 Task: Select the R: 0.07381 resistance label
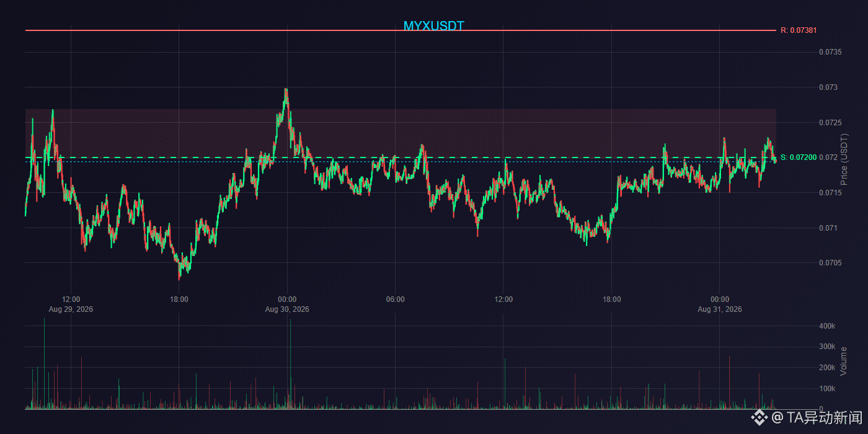tap(799, 30)
